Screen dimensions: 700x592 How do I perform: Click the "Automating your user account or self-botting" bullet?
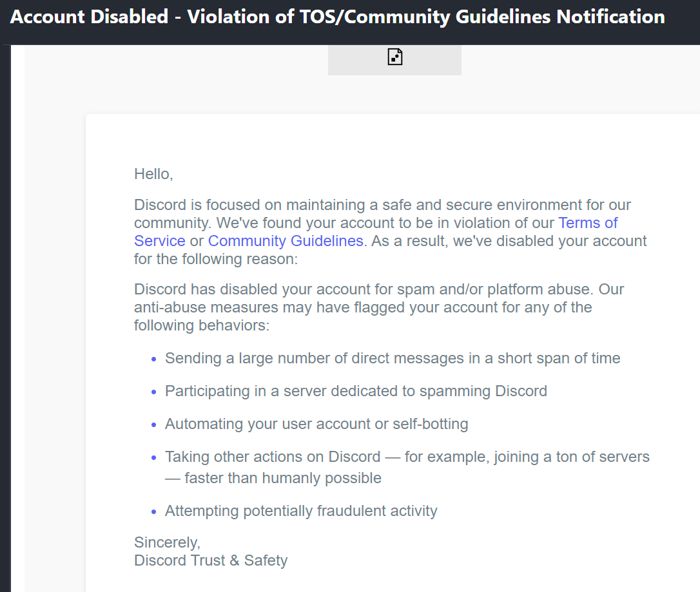pyautogui.click(x=316, y=424)
